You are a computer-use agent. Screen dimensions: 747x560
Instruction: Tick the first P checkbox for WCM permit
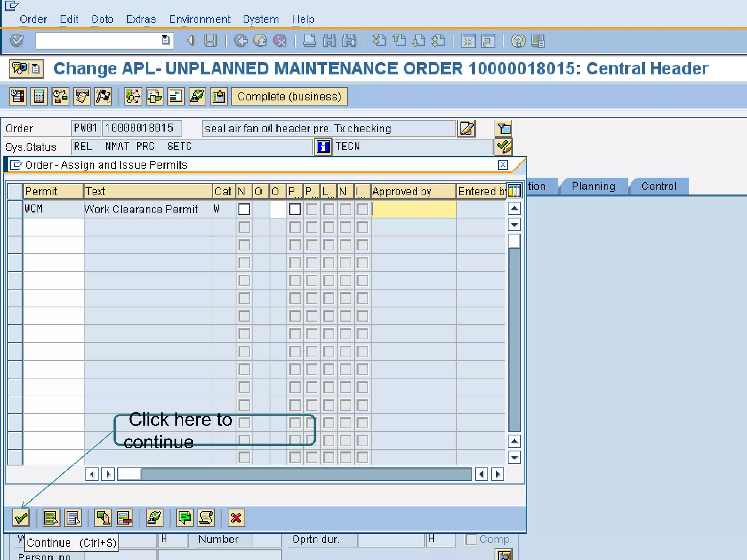coord(294,209)
